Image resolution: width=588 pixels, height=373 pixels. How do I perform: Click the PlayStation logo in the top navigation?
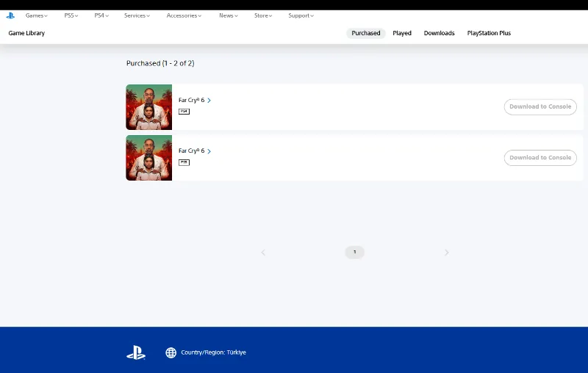pyautogui.click(x=10, y=15)
